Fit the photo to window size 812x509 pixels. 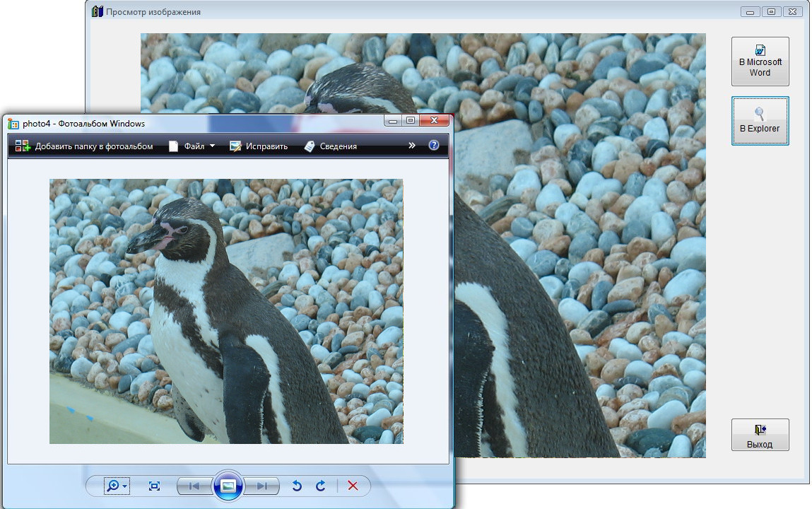[x=154, y=486]
